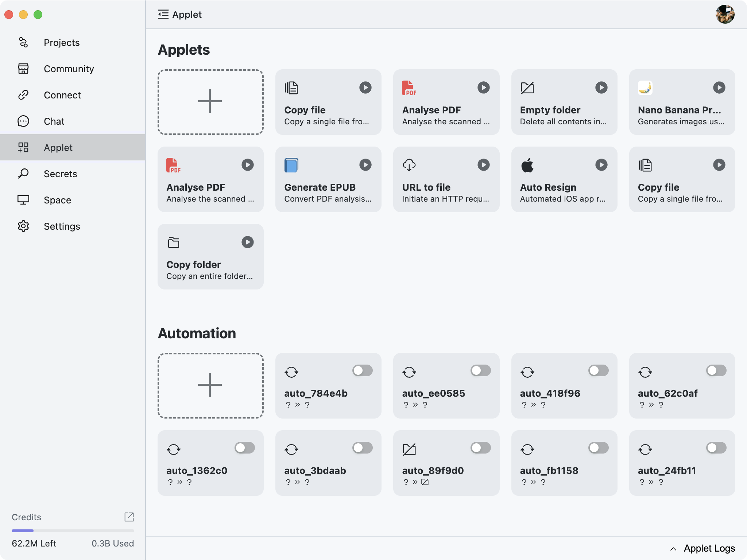Enable the auto_784e4b automation switch
This screenshot has width=747, height=560.
tap(362, 370)
